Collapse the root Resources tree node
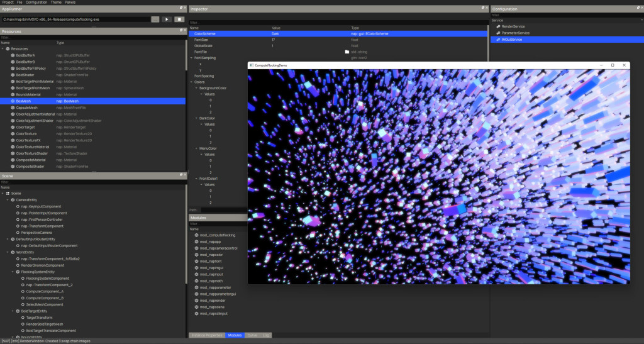The image size is (644, 344). [3, 48]
